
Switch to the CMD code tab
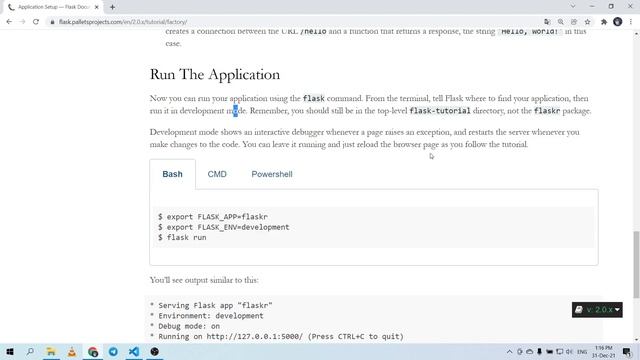(217, 174)
